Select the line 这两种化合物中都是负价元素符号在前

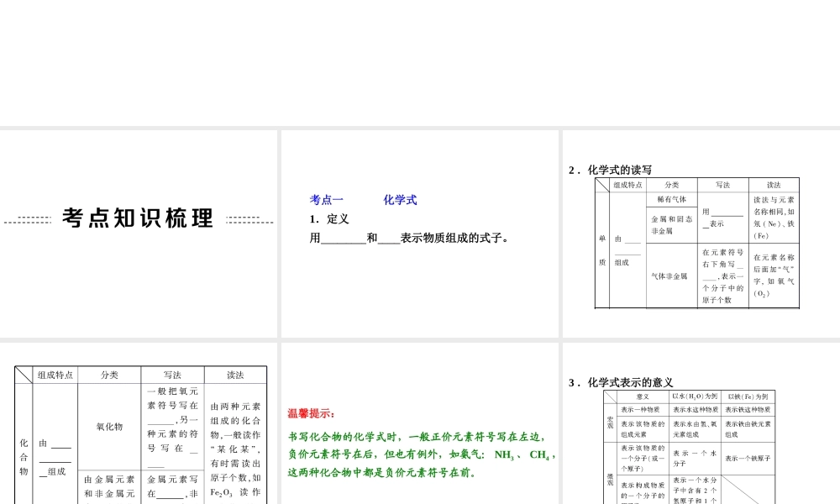click(381, 472)
